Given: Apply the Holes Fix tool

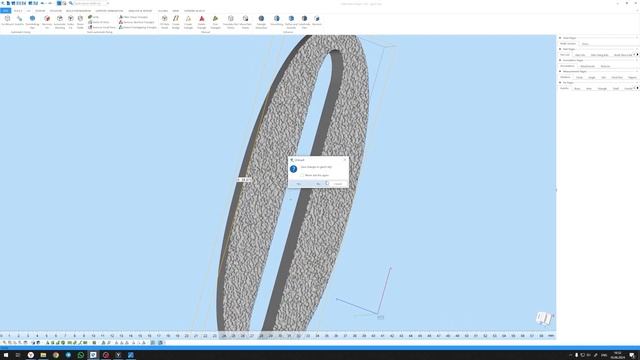Looking at the screenshot, I should point(71,22).
